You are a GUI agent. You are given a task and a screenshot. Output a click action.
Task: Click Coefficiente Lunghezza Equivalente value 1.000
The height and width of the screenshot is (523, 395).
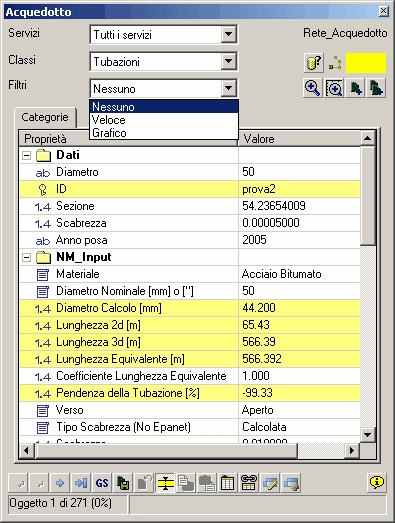[x=256, y=376]
